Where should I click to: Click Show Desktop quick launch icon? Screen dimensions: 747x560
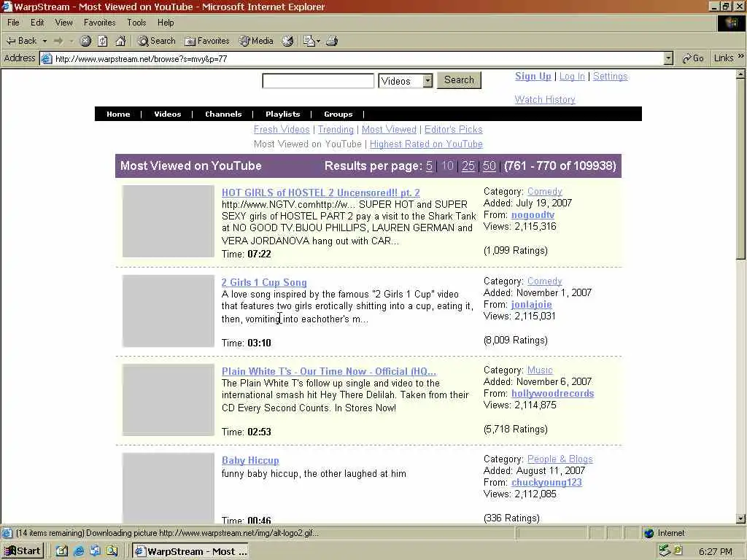[61, 551]
